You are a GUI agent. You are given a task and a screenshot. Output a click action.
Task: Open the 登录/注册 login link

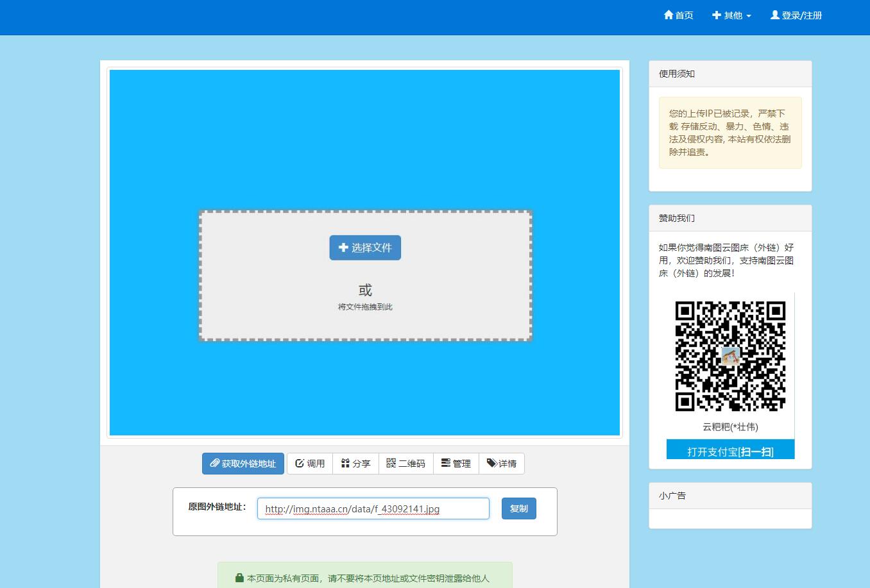796,15
